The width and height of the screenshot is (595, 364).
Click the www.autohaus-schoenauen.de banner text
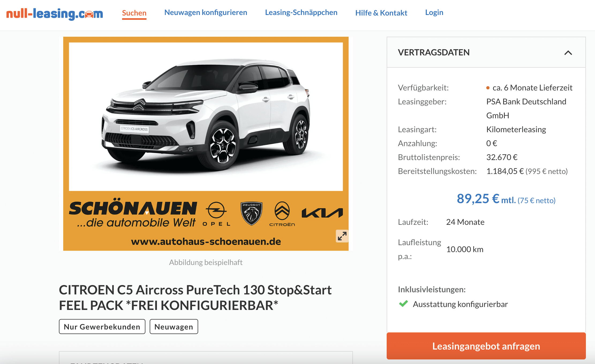pyautogui.click(x=206, y=241)
